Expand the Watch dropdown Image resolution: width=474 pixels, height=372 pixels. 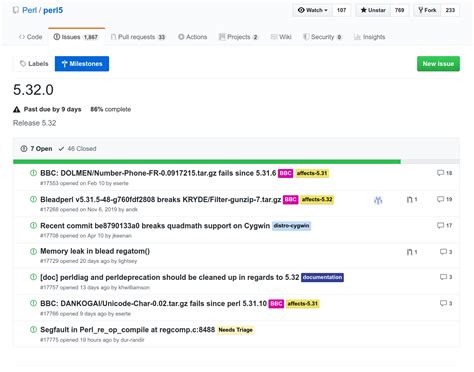click(312, 10)
